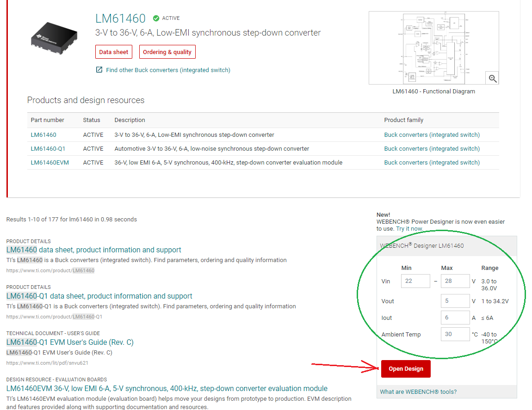The height and width of the screenshot is (410, 532).
Task: Click the Product family column header
Action: (x=404, y=120)
